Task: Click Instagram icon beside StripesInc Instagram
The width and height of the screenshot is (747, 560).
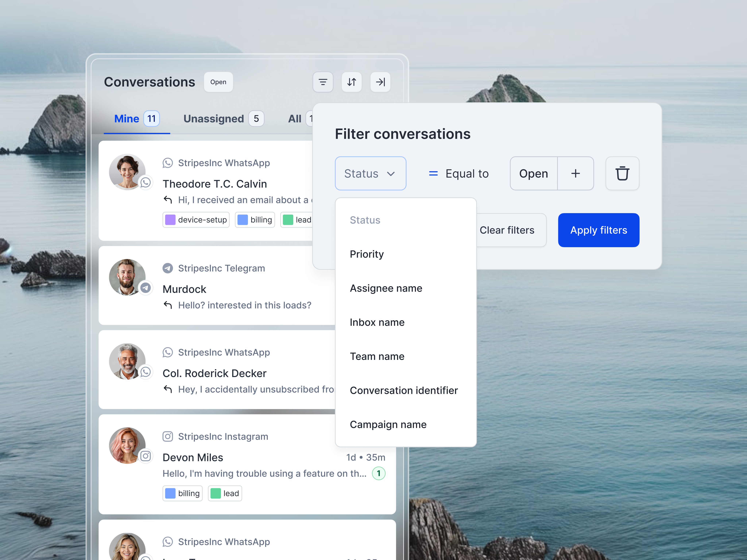Action: click(x=167, y=436)
